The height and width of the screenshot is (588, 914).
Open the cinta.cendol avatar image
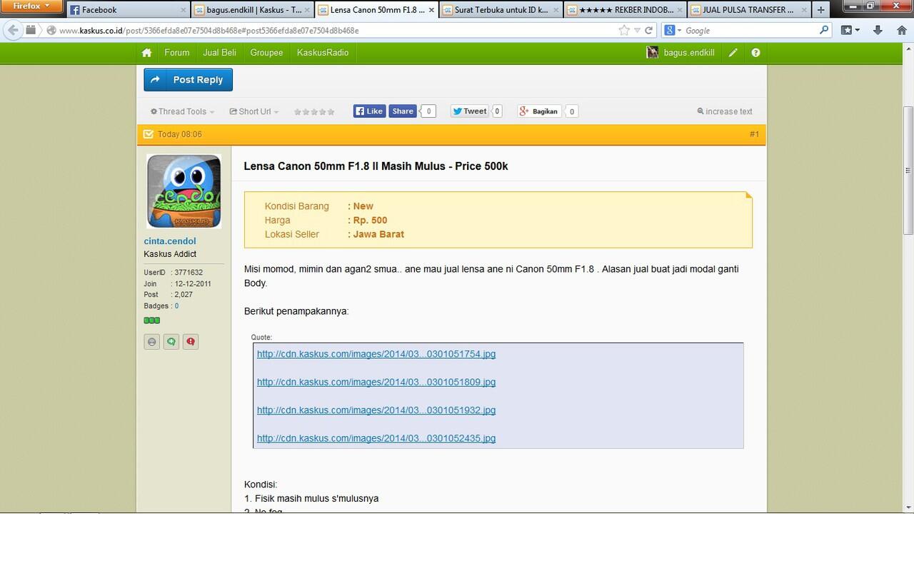tap(184, 191)
